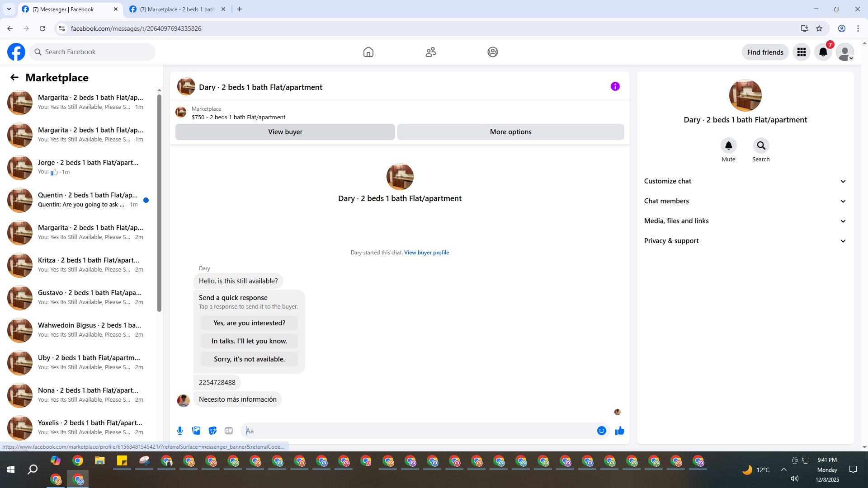Image resolution: width=868 pixels, height=488 pixels.
Task: Send 'In talks. I'll let you know.'
Action: [250, 341]
